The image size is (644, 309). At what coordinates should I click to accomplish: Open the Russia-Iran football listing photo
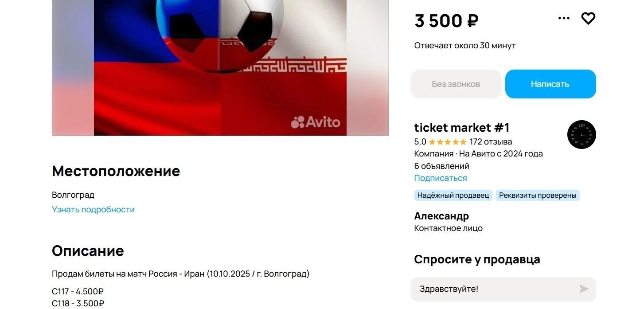(220, 66)
